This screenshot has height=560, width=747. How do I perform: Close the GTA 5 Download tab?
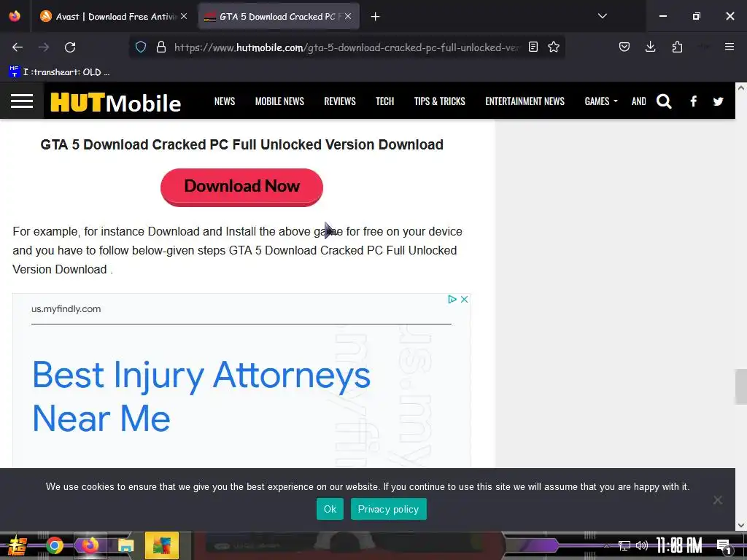(348, 16)
